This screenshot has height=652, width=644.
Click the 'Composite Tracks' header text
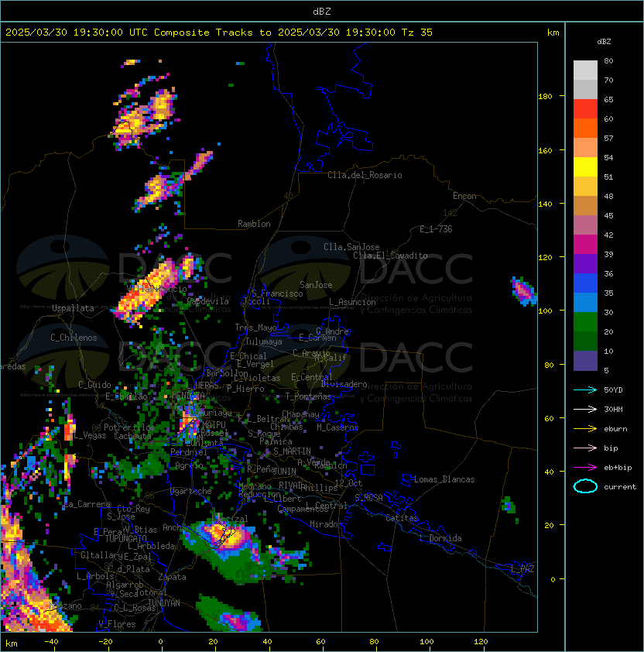tap(204, 33)
